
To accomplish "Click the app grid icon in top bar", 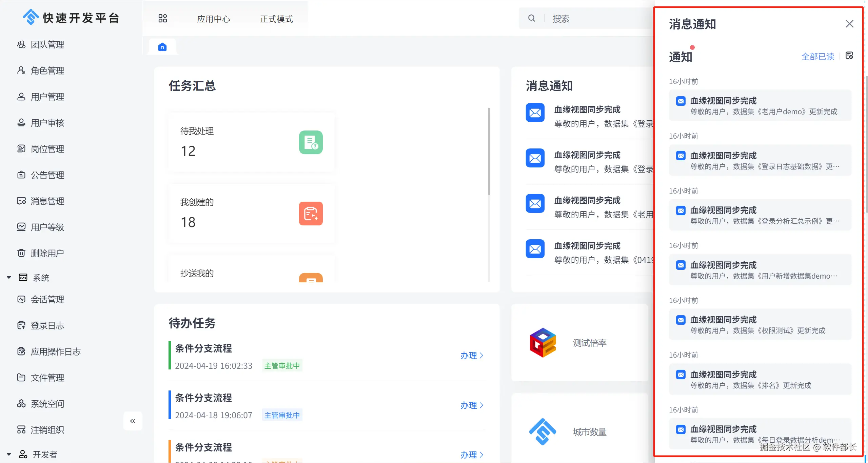I will coord(163,19).
